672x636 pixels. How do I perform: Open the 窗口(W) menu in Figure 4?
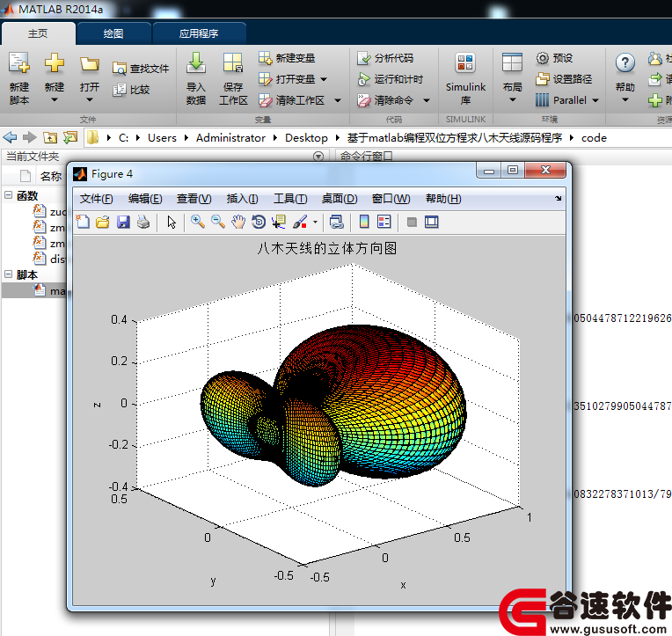391,199
